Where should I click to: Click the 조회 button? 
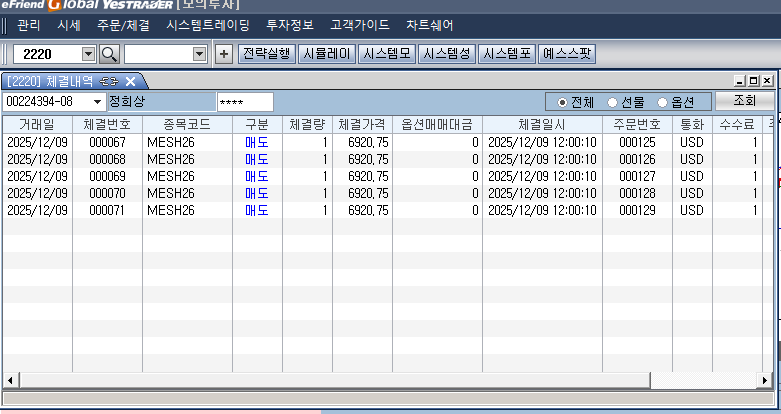[745, 101]
